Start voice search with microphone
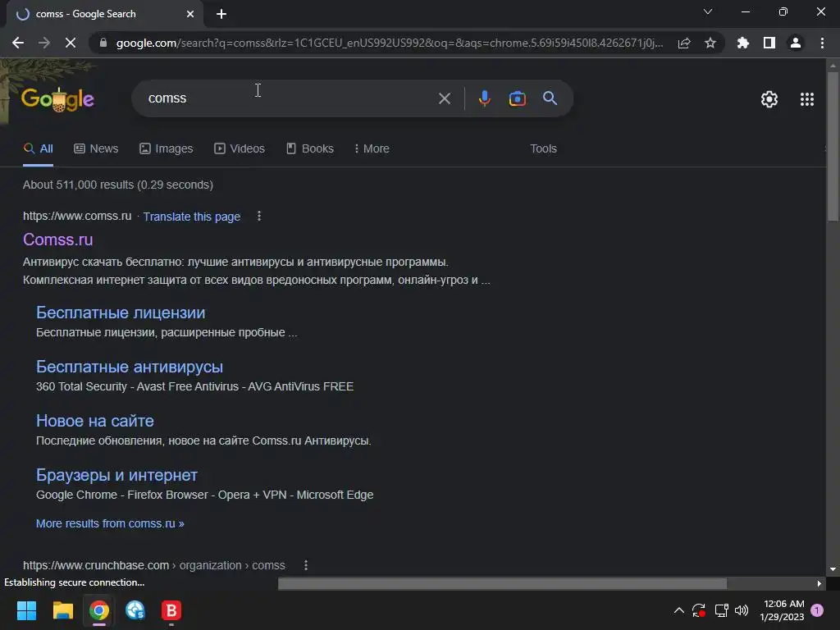 484,98
